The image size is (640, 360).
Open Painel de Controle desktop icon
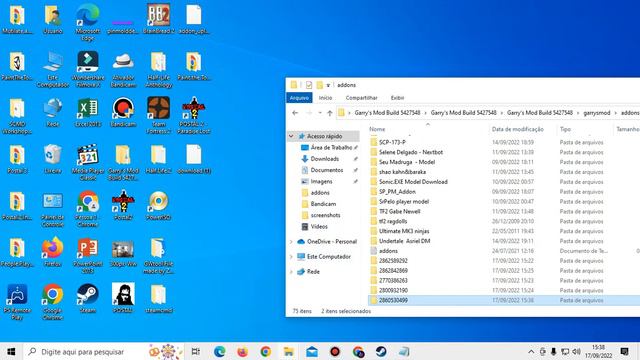(53, 209)
